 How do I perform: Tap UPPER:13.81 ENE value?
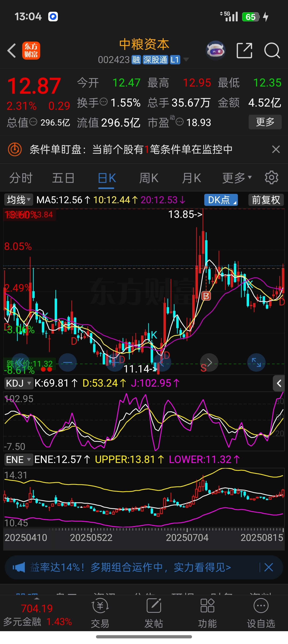coord(129,460)
